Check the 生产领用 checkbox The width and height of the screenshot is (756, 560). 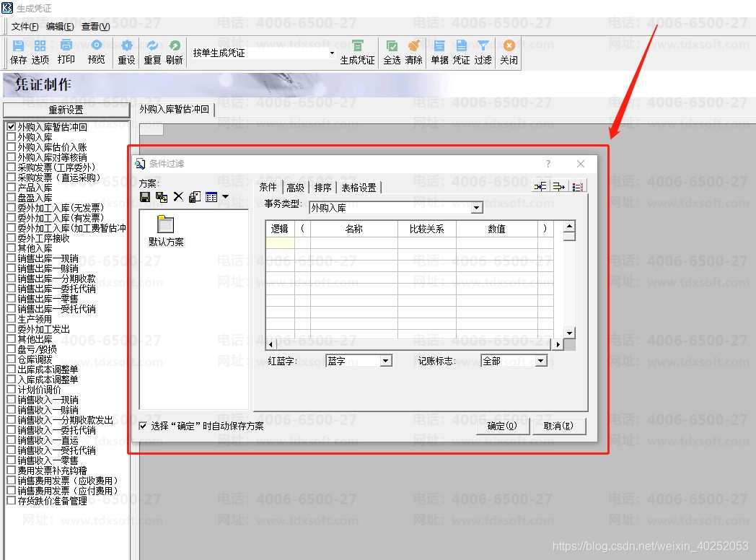point(11,318)
